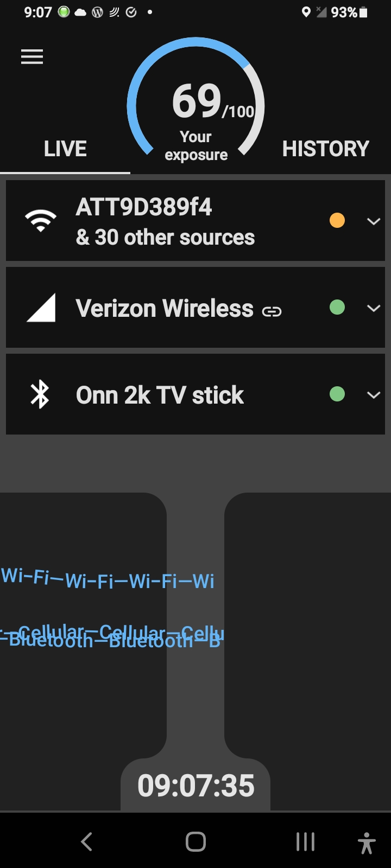Tap the cellular signal triangle icon
Image resolution: width=391 pixels, height=868 pixels.
[41, 308]
